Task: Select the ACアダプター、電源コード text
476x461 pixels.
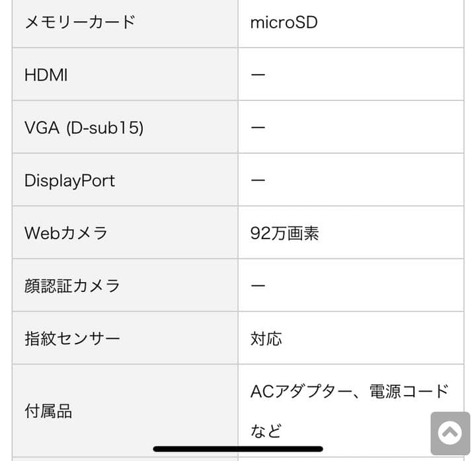Action: click(x=350, y=392)
